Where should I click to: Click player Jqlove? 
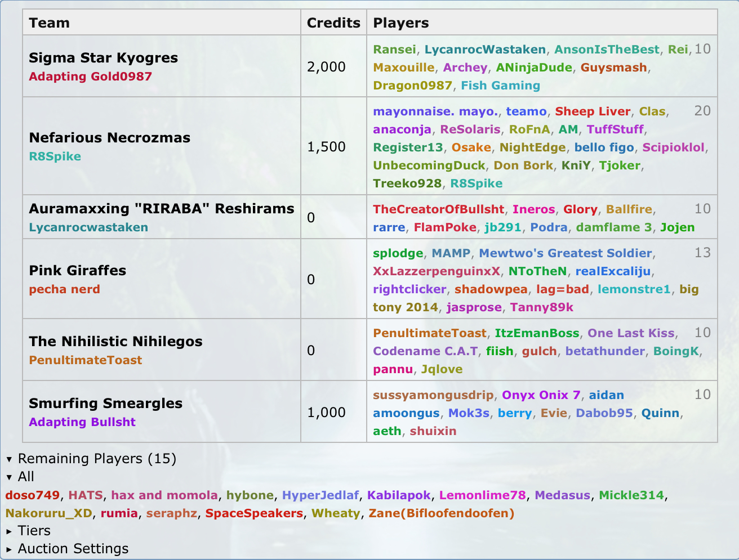tap(442, 369)
